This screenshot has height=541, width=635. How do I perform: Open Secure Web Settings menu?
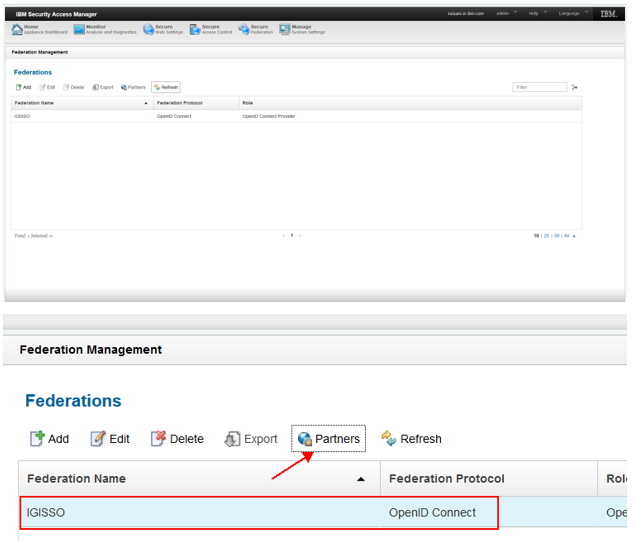[163, 29]
